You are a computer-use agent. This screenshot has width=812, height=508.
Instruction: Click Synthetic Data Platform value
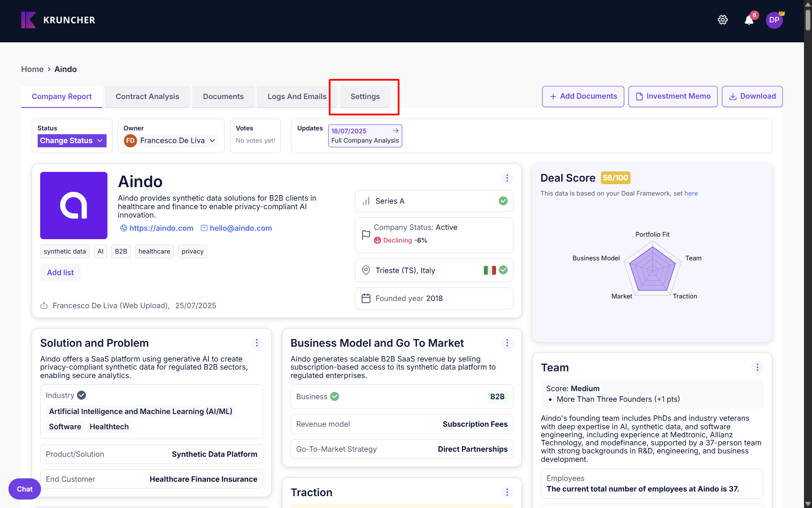click(x=214, y=454)
